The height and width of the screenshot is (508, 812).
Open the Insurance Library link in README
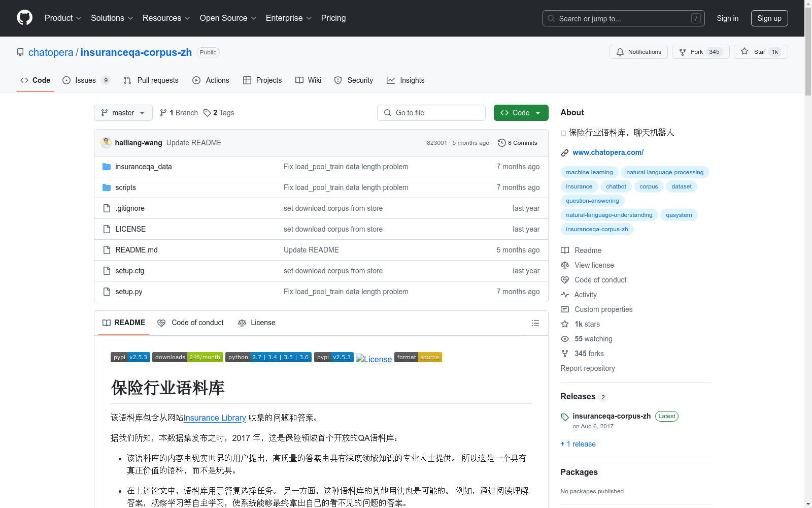point(215,418)
